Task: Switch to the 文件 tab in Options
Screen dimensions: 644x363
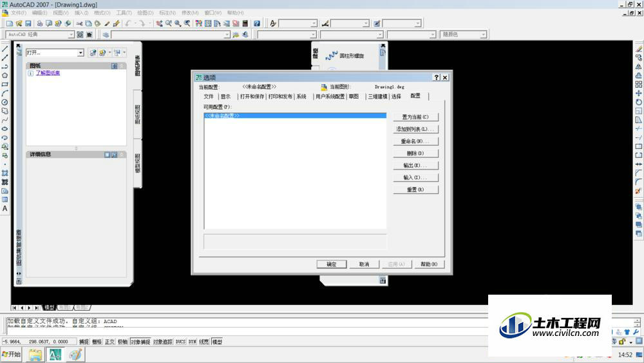Action: tap(209, 97)
